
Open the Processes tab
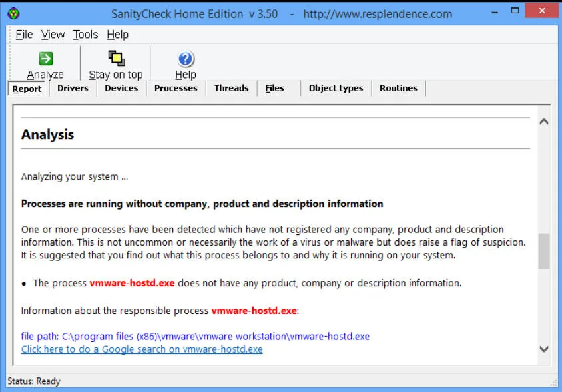176,88
